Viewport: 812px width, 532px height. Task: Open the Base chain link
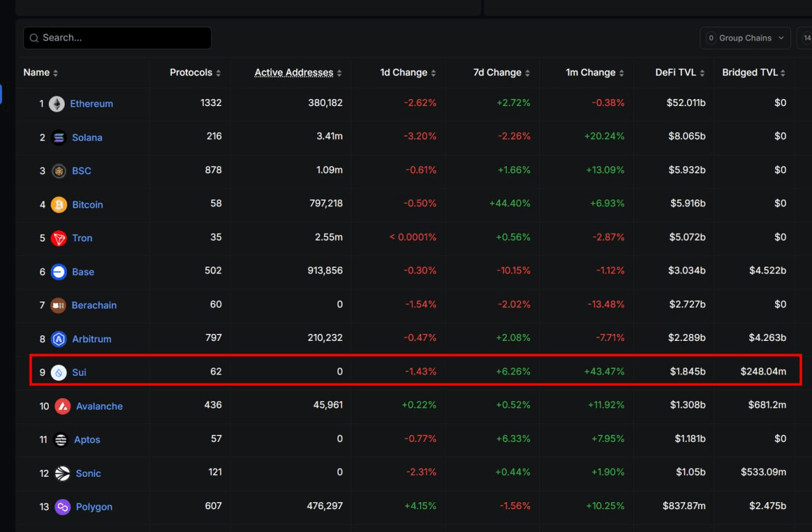[83, 272]
